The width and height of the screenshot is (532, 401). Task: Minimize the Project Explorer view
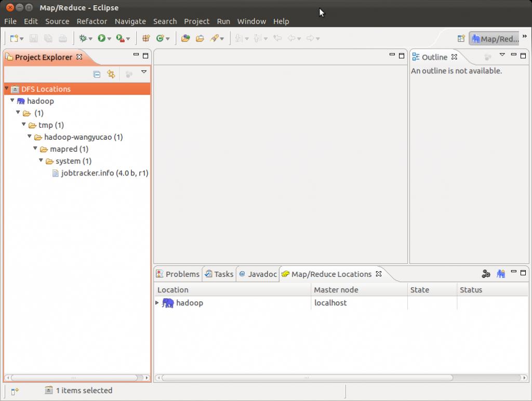pos(136,55)
